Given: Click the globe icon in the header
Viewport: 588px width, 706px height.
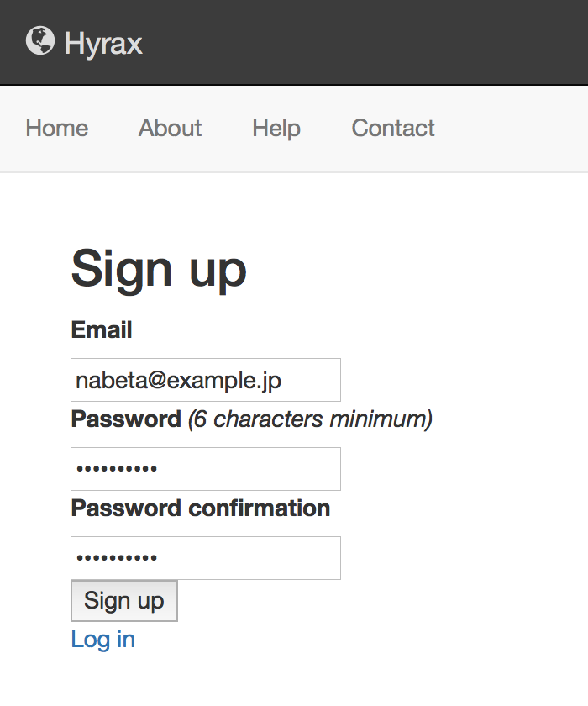Looking at the screenshot, I should pos(40,41).
